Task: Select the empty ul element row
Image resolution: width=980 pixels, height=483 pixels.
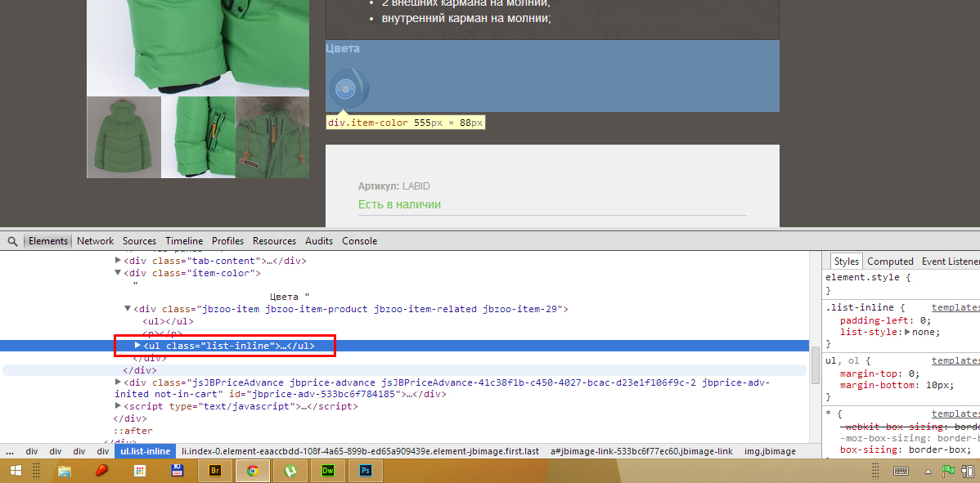Action: (169, 321)
